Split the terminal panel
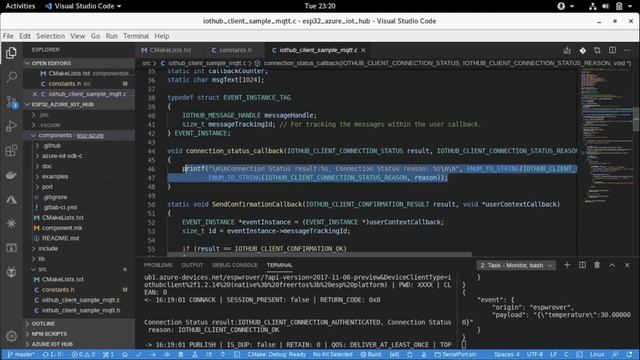640x360 pixels. pyautogui.click(x=582, y=265)
